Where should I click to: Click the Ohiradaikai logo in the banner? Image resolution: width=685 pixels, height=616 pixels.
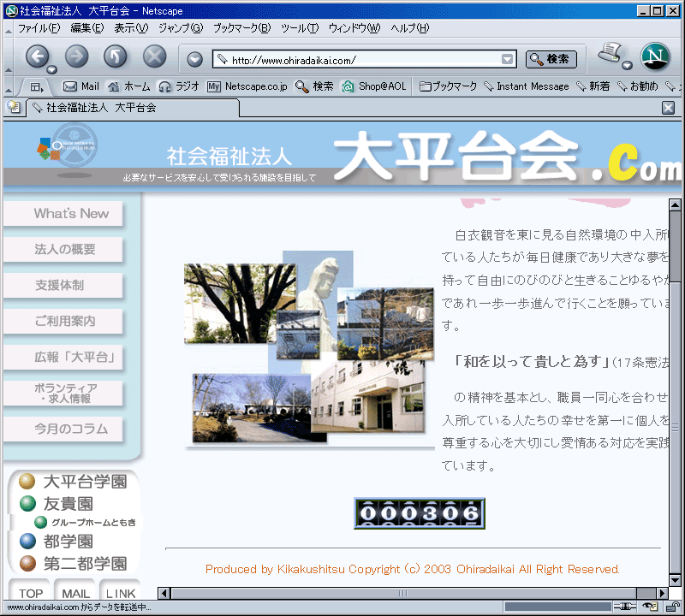pos(68,147)
